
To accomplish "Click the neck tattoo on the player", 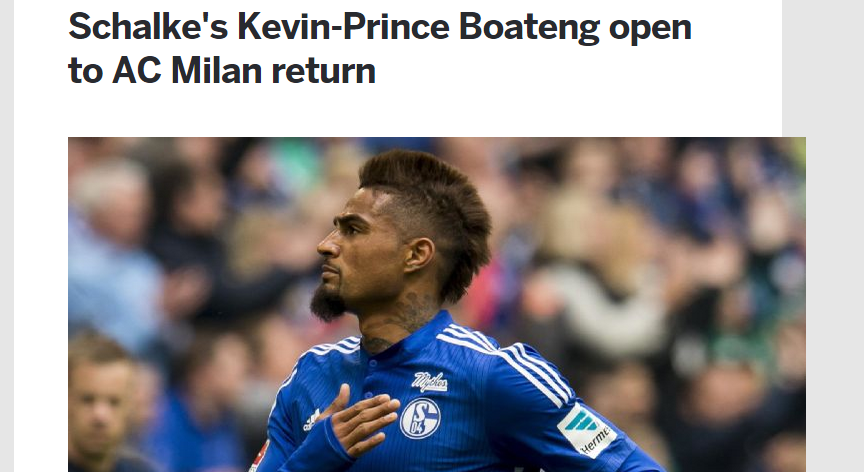I will pos(408,313).
